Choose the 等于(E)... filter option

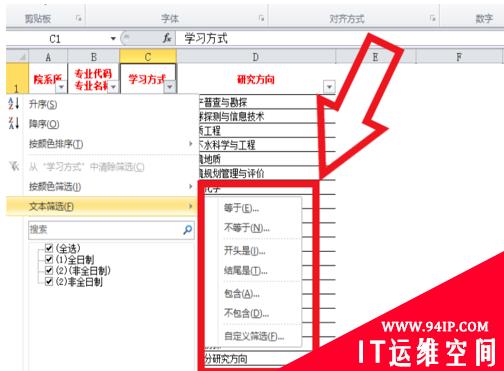241,208
